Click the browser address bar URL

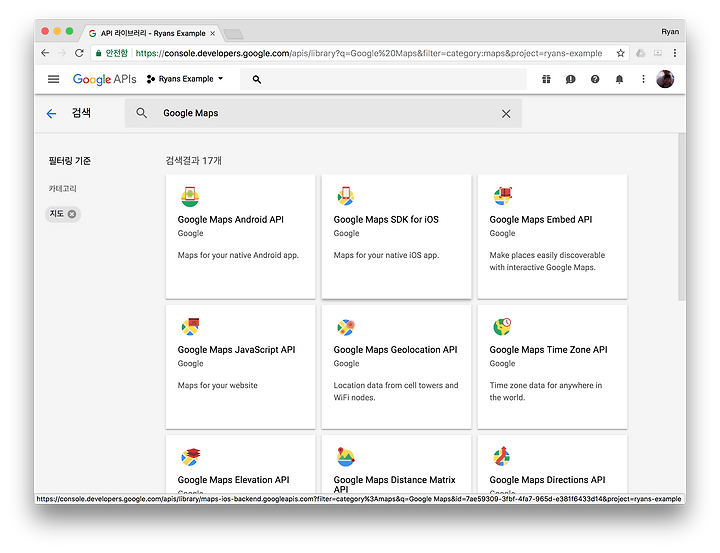pos(368,53)
